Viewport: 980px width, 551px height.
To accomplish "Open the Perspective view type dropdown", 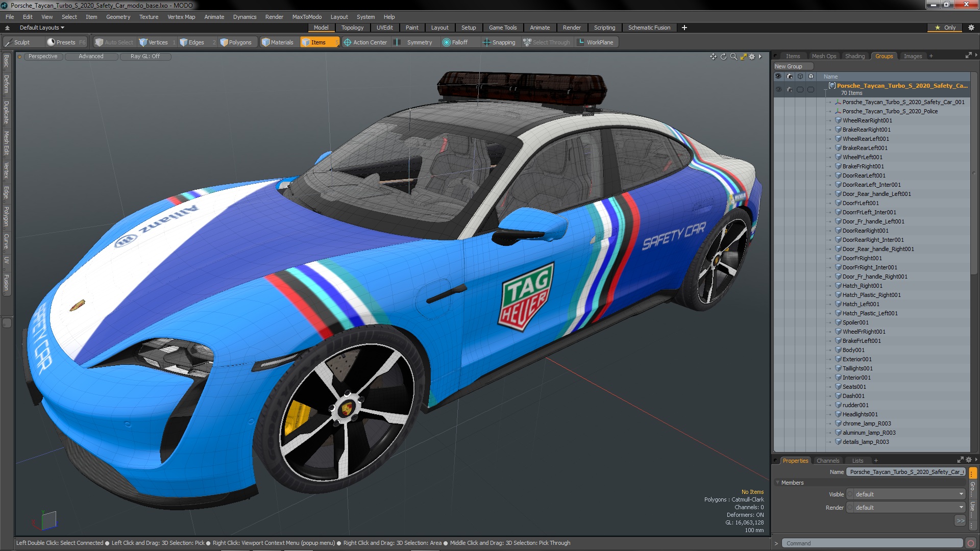I will 43,57.
